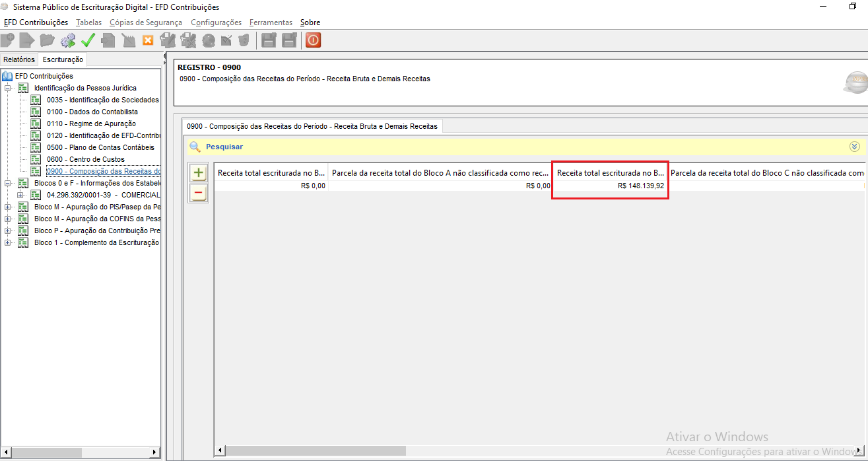Expand Bloco M PIS/Pasep tree node
This screenshot has height=461, width=868.
pos(8,207)
